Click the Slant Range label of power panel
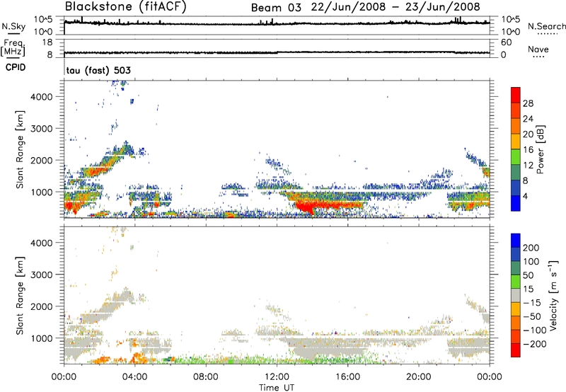This screenshot has height=392, width=566. [20, 149]
